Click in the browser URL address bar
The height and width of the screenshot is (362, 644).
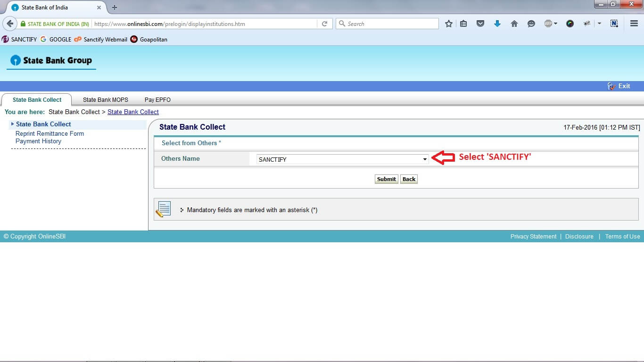tap(204, 24)
